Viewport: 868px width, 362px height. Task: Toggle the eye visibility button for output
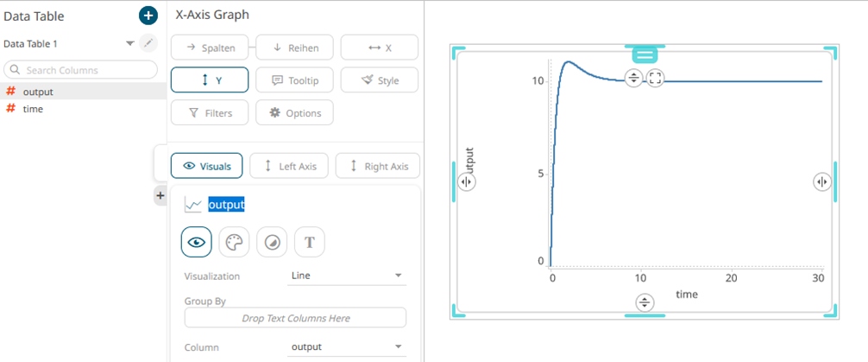point(196,243)
